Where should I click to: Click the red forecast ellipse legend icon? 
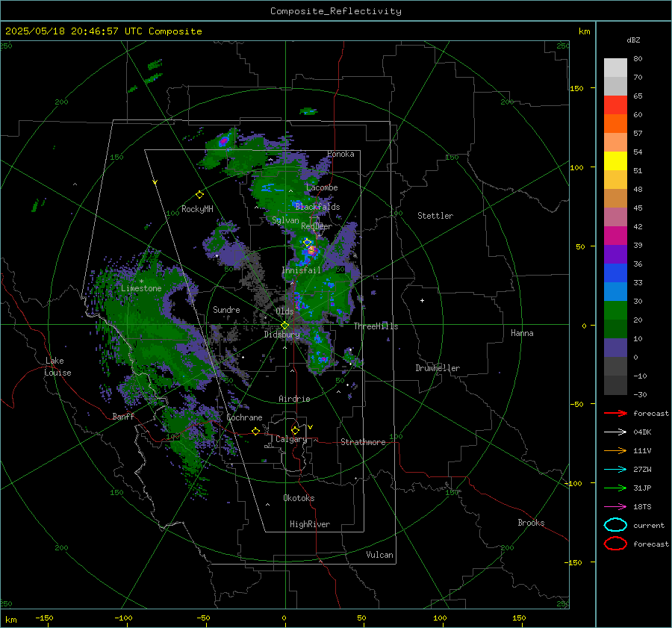[x=615, y=544]
